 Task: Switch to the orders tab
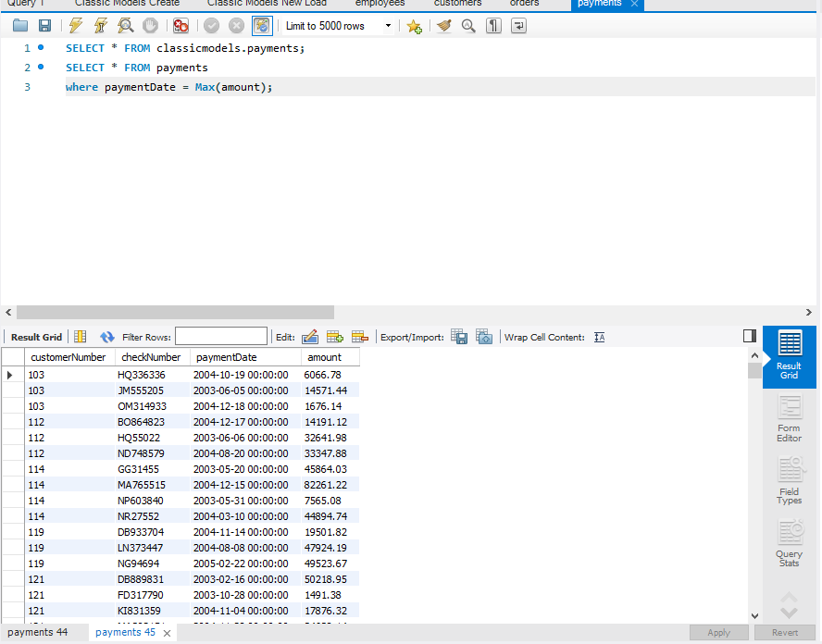(524, 4)
